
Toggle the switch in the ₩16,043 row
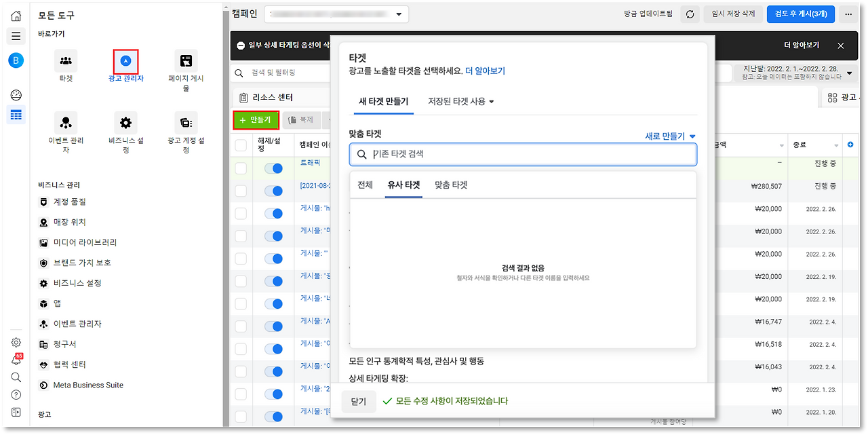[273, 371]
